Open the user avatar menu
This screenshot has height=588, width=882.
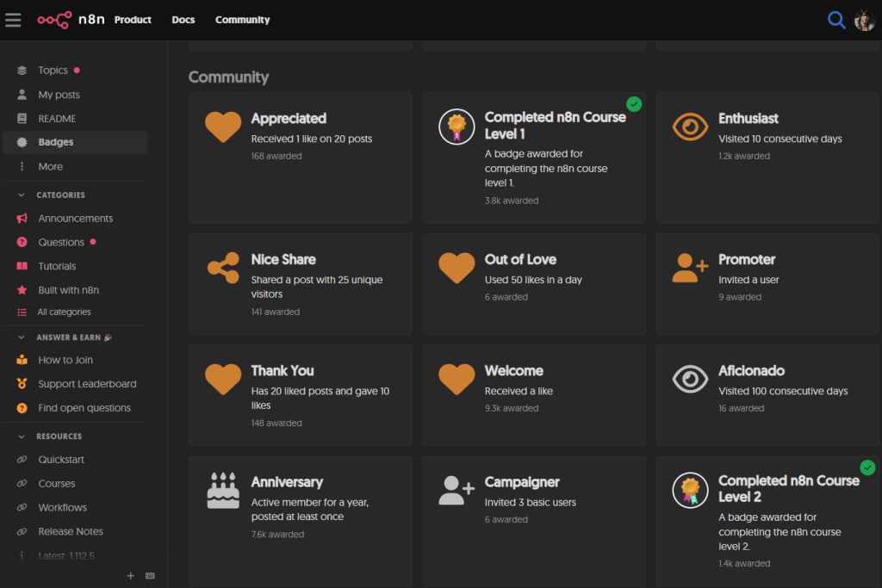(864, 20)
